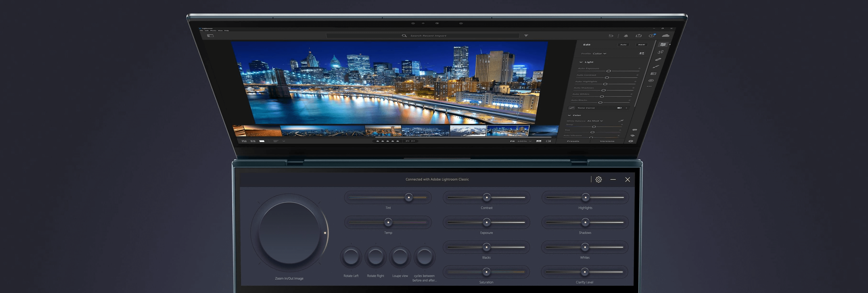Switch to photo grid view

244,141
